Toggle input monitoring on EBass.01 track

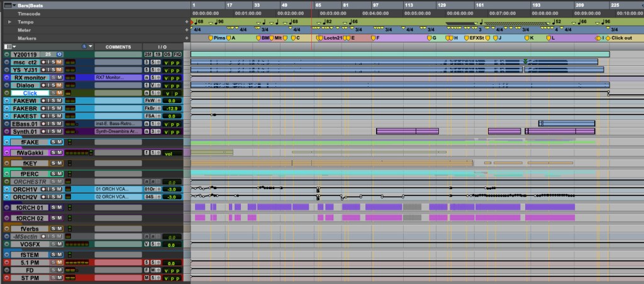tap(48, 124)
